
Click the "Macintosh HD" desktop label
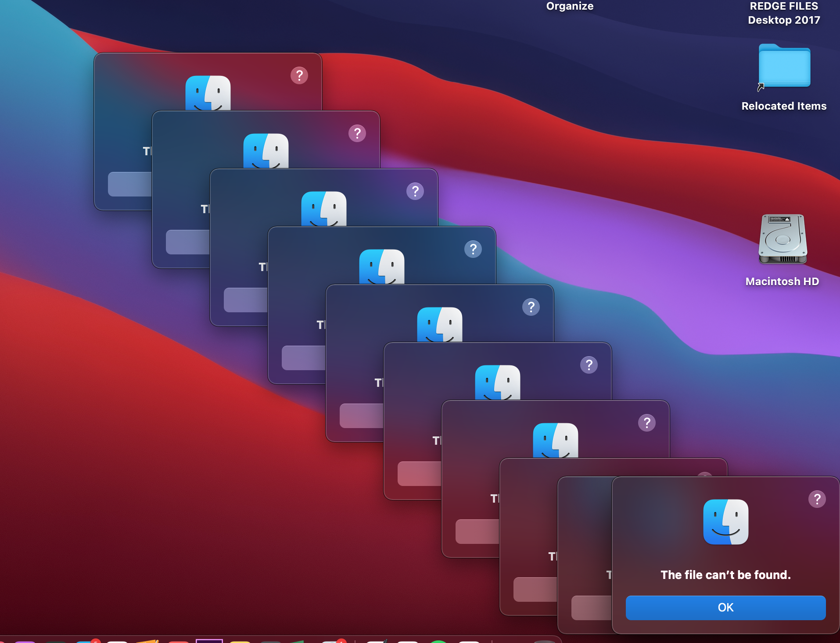click(782, 282)
